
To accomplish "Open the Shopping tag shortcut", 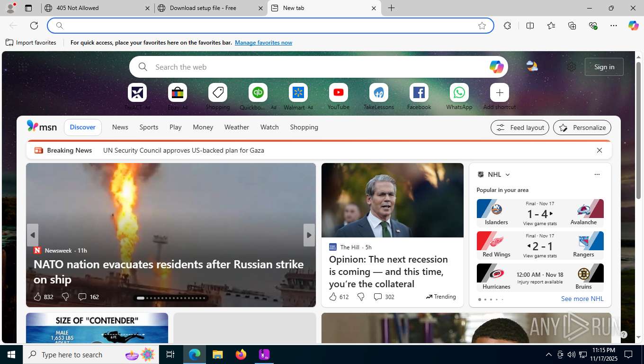I will [218, 92].
